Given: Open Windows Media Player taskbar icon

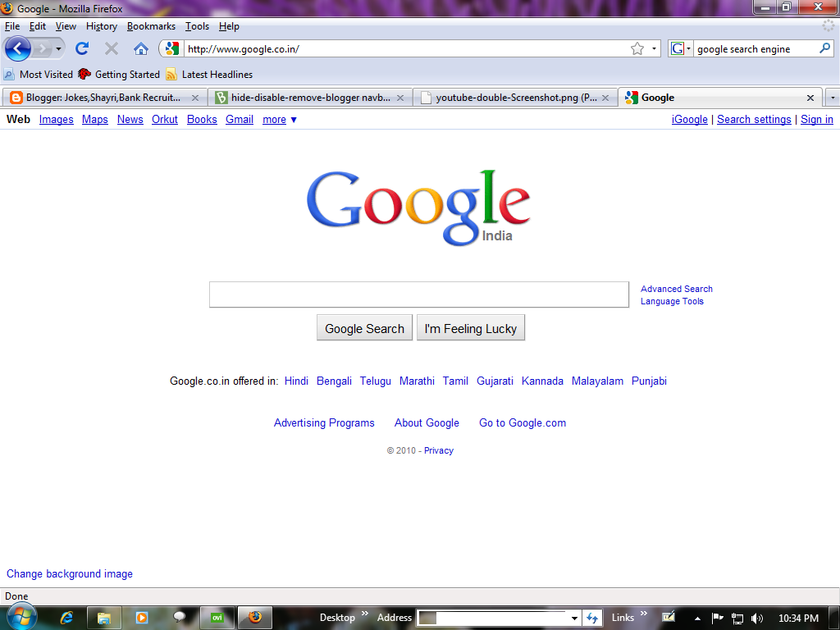Looking at the screenshot, I should pos(141,618).
